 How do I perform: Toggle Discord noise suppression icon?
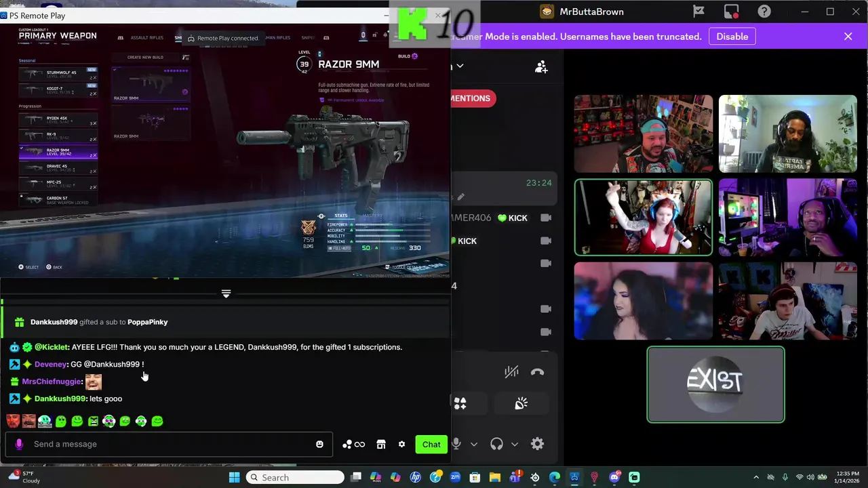pyautogui.click(x=511, y=371)
